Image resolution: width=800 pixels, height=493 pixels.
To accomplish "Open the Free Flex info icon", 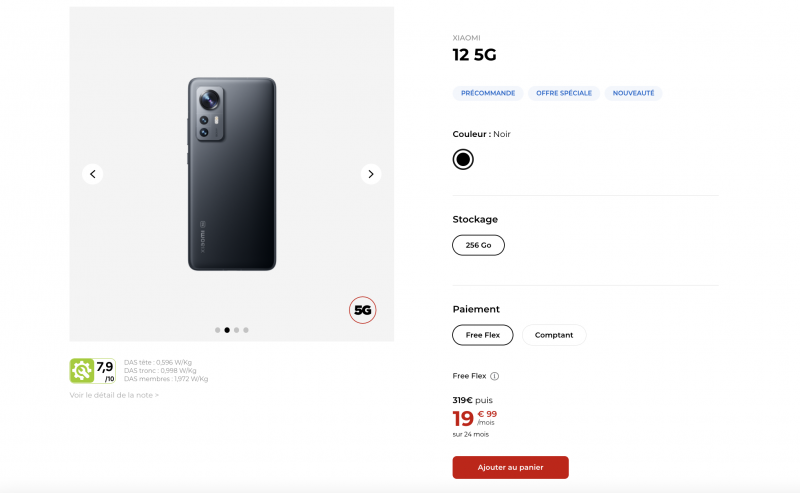I will coord(494,376).
